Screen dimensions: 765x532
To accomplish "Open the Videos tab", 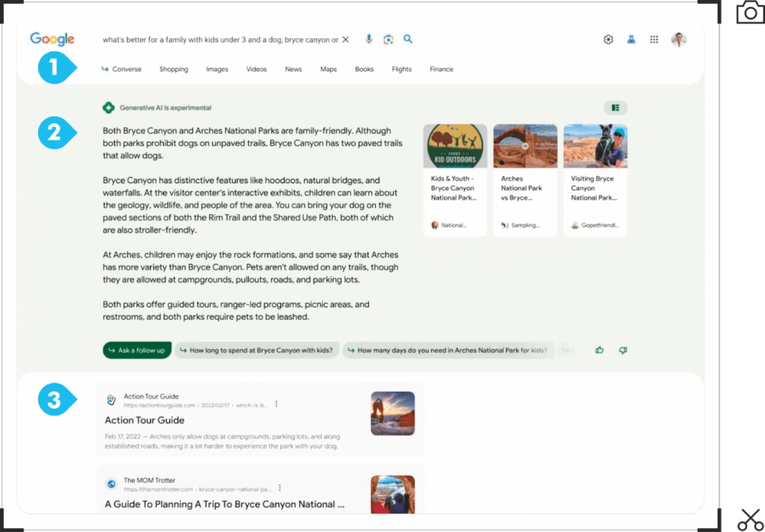I will [257, 69].
